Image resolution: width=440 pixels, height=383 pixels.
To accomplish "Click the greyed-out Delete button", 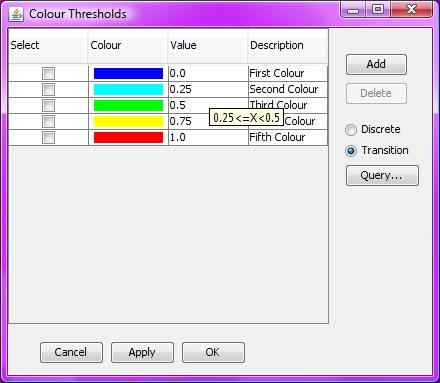I will coord(376,93).
